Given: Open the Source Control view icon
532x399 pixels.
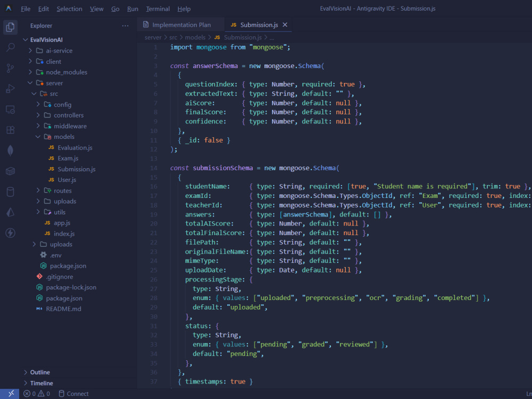Looking at the screenshot, I should click(x=10, y=68).
